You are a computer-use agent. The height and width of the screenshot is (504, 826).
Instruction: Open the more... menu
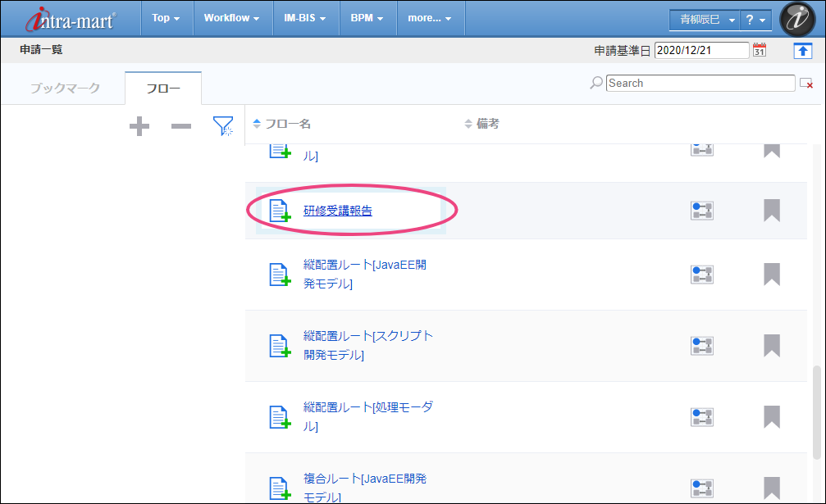(x=430, y=18)
